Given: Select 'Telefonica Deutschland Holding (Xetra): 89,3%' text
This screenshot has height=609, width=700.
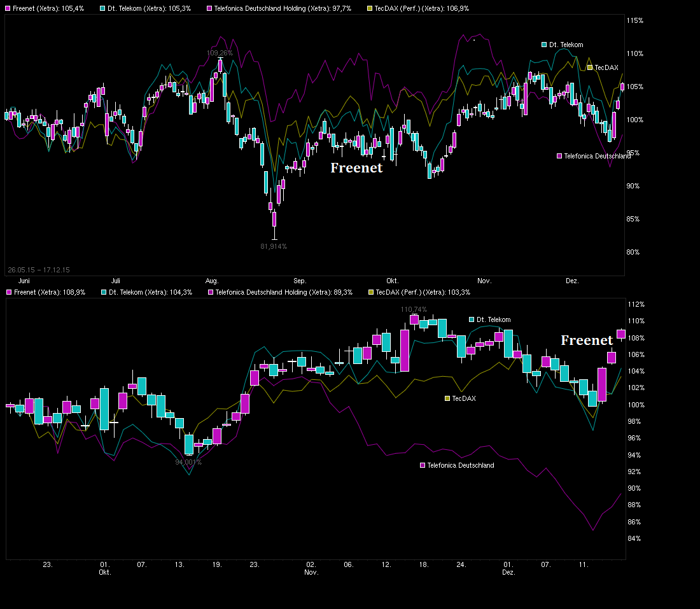Looking at the screenshot, I should click(x=284, y=293).
